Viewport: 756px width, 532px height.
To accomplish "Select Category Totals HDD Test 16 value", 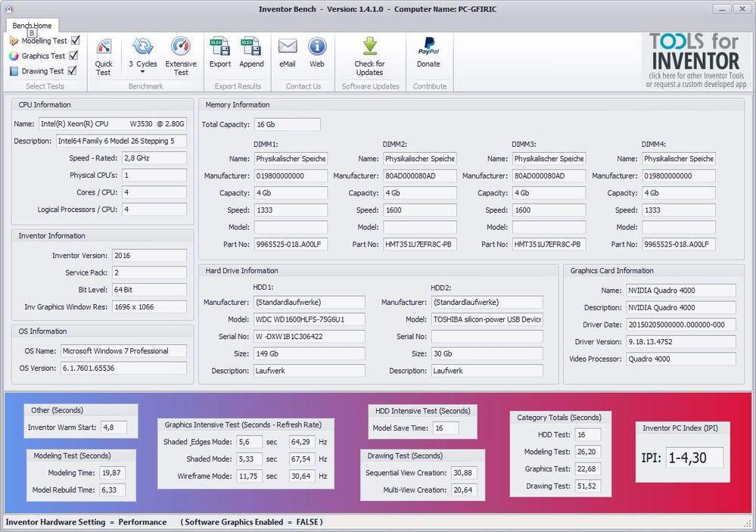I will 588,435.
